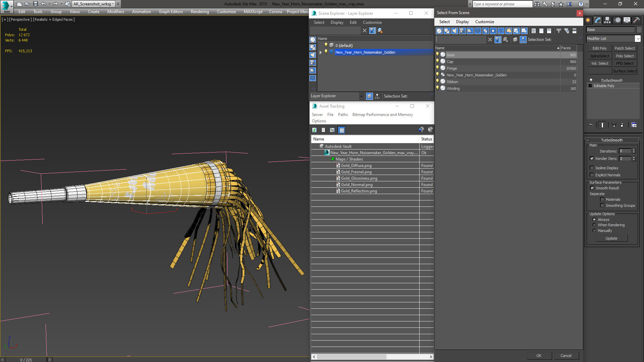Viewport: 644px width, 362px height.
Task: Toggle cameras filter in Scene Explorer side bar
Action: (313, 63)
